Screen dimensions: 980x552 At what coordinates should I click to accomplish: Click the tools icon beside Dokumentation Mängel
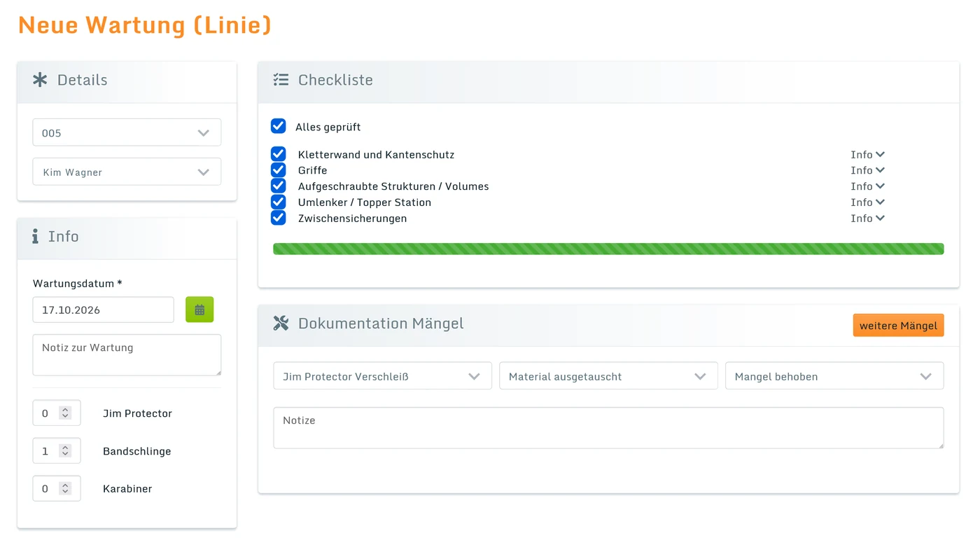point(281,323)
